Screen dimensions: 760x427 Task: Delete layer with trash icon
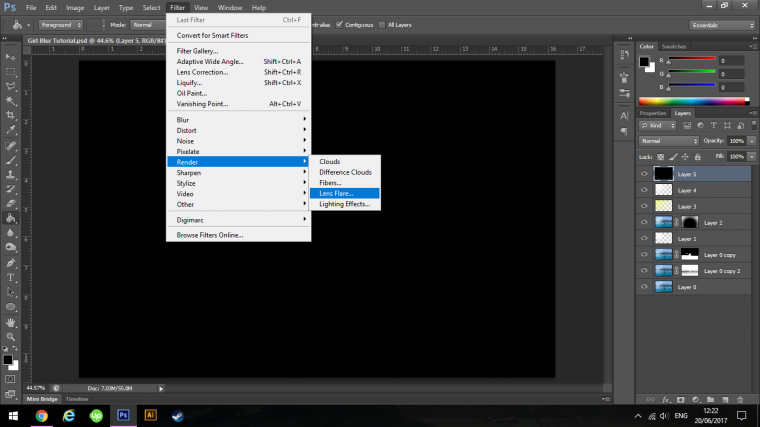(740, 400)
